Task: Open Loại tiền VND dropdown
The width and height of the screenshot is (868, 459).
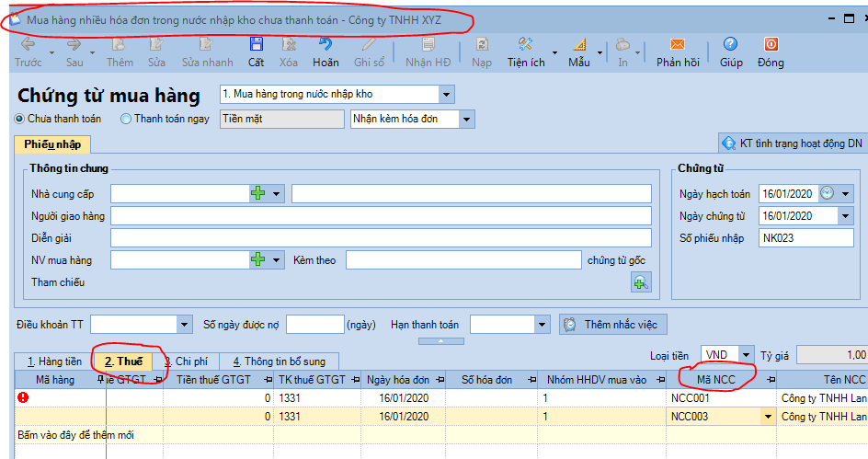Action: pyautogui.click(x=747, y=355)
